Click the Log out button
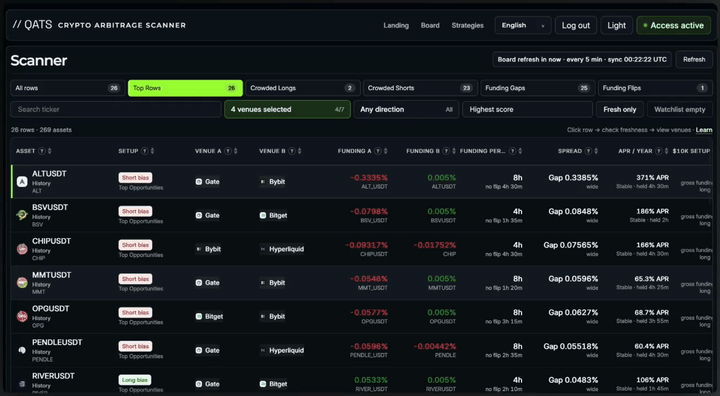 point(576,25)
